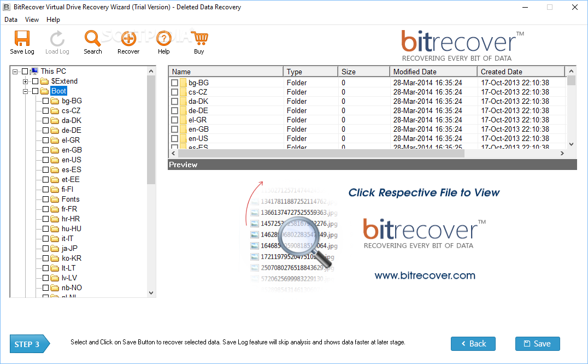This screenshot has width=588, height=364.
Task: Click the lv-LV folder icon in tree
Action: (55, 278)
